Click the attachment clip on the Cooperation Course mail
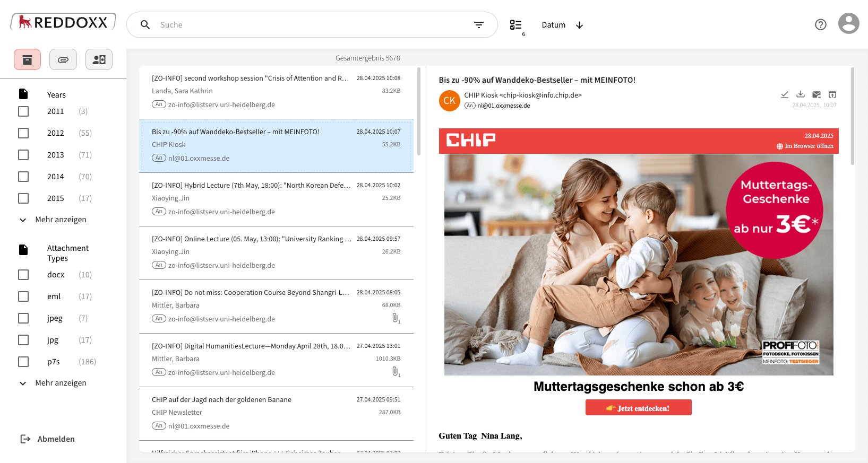This screenshot has height=463, width=868. coord(396,318)
